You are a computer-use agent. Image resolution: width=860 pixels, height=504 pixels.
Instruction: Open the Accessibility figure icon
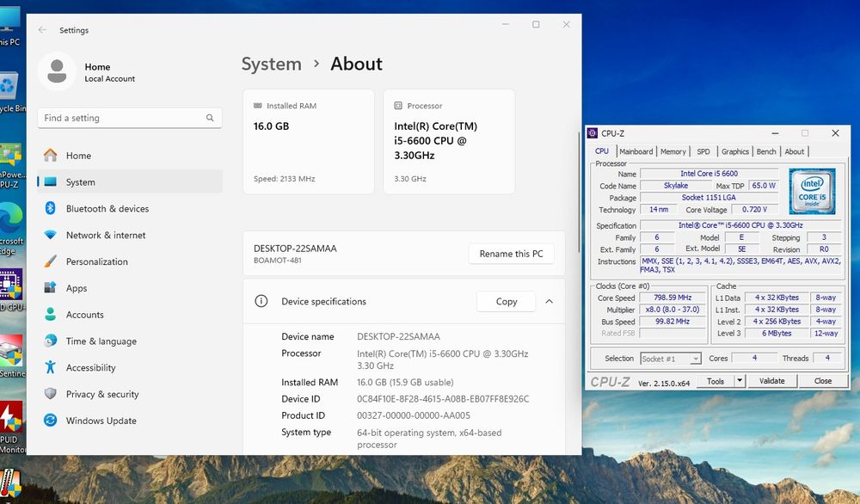point(51,367)
